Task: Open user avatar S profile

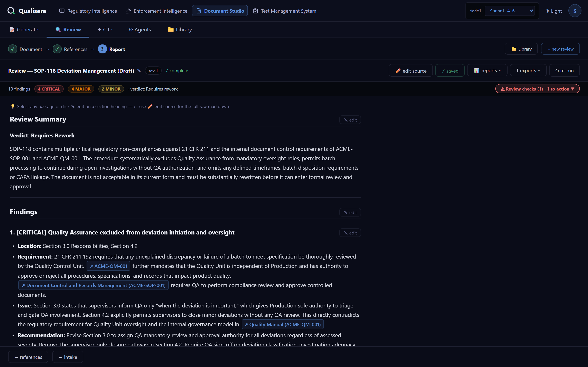Action: tap(575, 11)
